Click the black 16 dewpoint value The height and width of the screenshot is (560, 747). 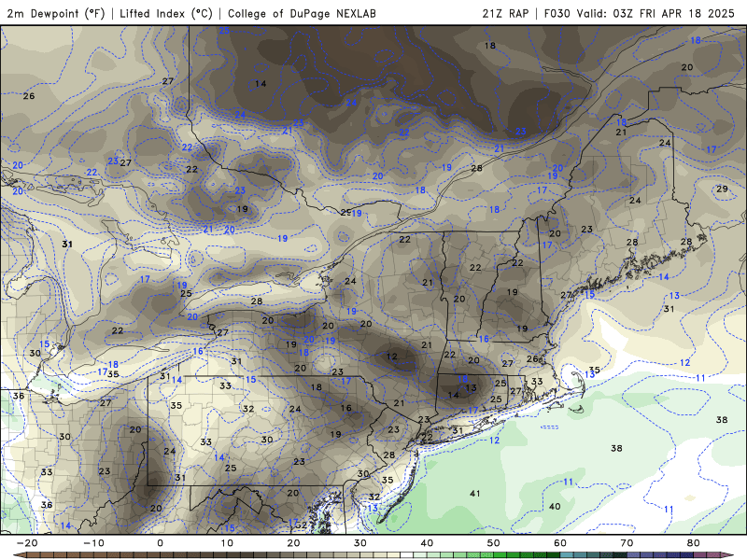tap(345, 408)
